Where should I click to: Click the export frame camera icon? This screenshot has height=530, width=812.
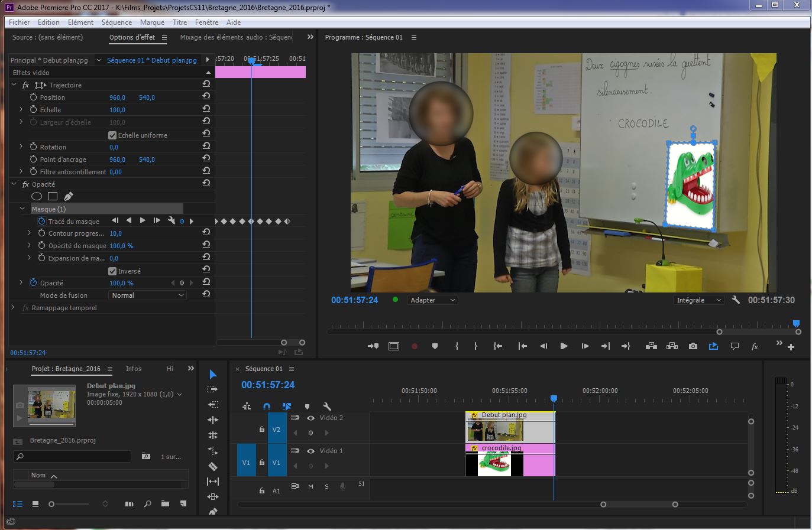tap(693, 346)
